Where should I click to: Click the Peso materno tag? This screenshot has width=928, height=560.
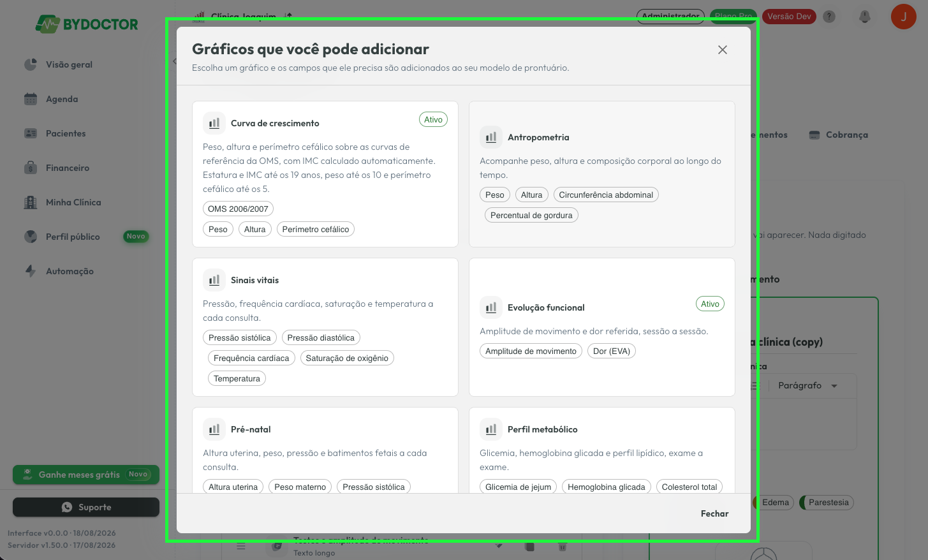pyautogui.click(x=300, y=487)
